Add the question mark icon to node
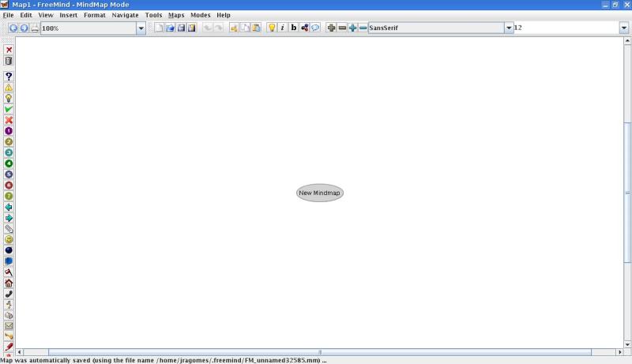Image resolution: width=632 pixels, height=364 pixels. click(9, 76)
